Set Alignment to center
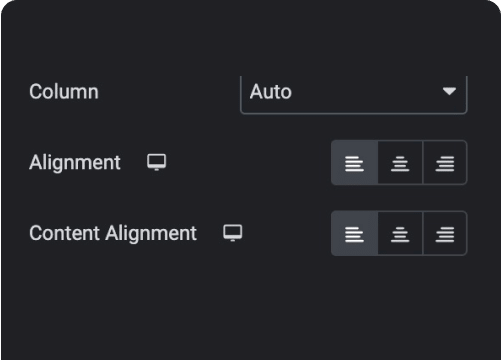This screenshot has width=501, height=360. pos(400,163)
